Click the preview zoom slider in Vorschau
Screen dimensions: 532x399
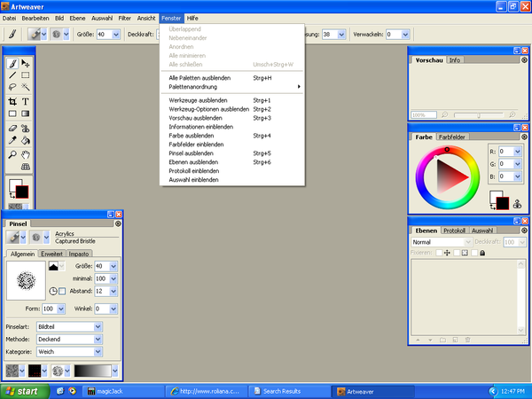tap(479, 115)
